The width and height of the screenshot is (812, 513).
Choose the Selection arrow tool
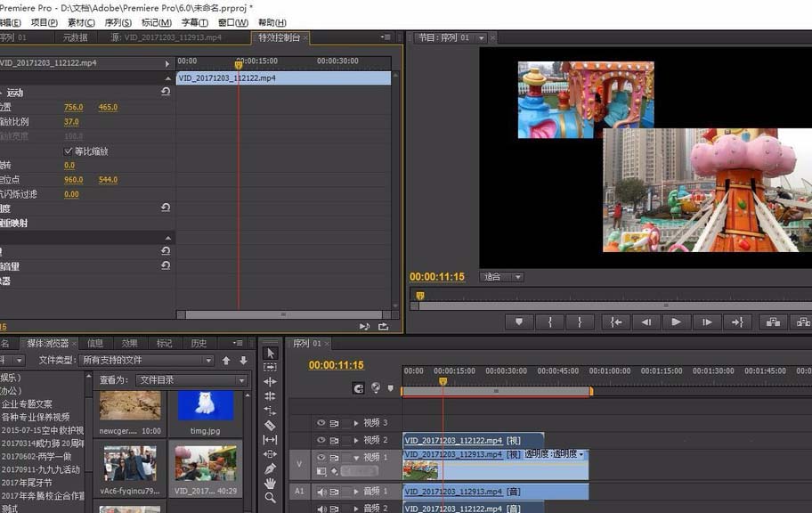point(271,354)
